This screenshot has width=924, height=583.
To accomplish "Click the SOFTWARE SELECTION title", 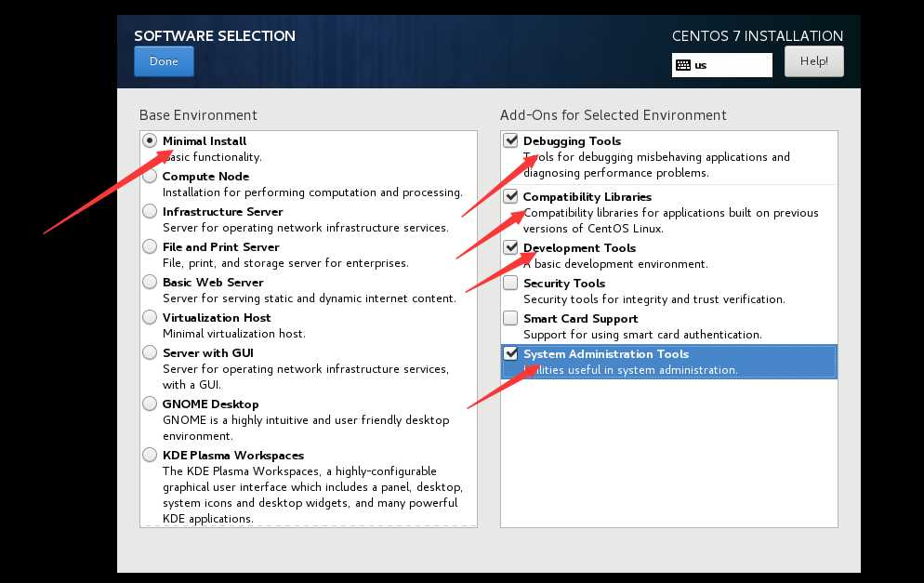I will click(x=215, y=36).
